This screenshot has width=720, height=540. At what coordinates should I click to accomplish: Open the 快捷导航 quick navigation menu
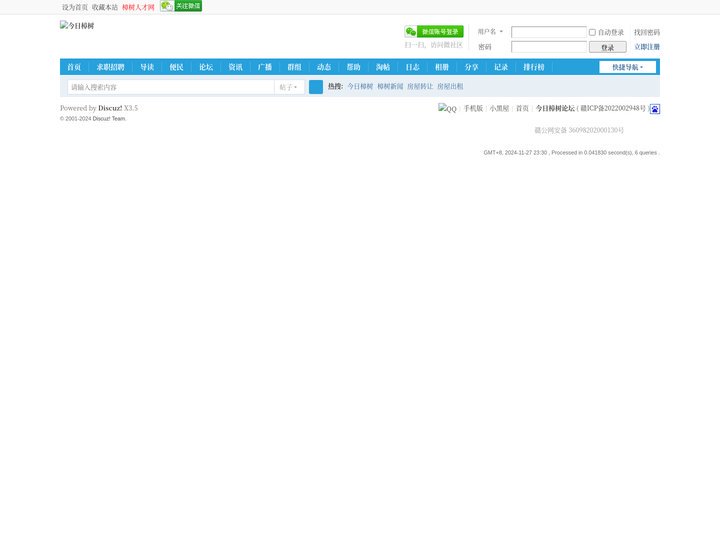click(628, 67)
